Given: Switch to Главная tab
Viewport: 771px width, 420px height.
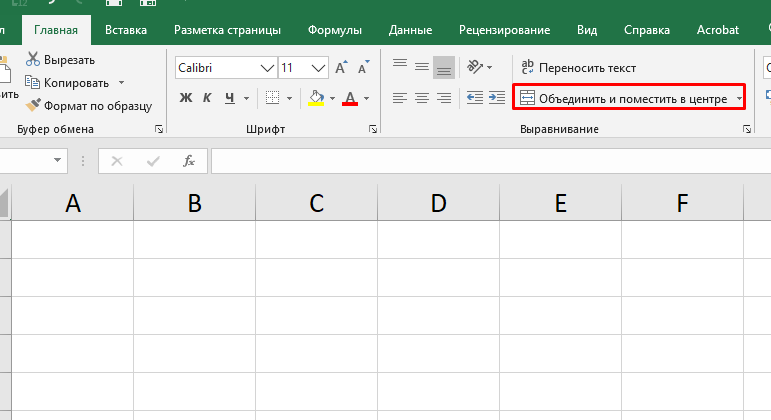Looking at the screenshot, I should tap(56, 30).
